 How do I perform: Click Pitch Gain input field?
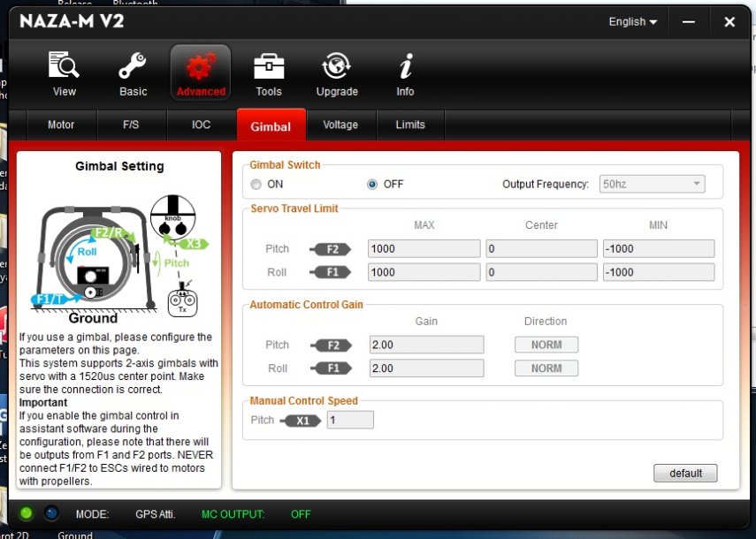[x=427, y=345]
